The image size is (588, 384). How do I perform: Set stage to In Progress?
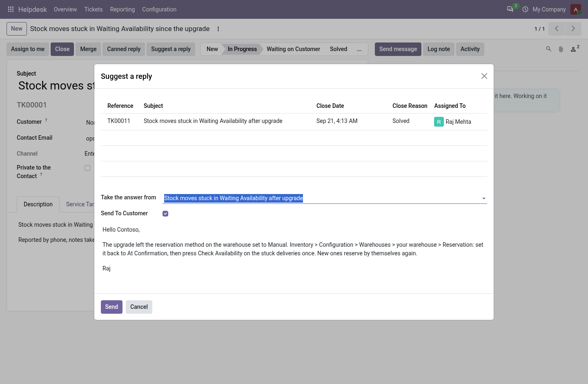click(x=242, y=49)
